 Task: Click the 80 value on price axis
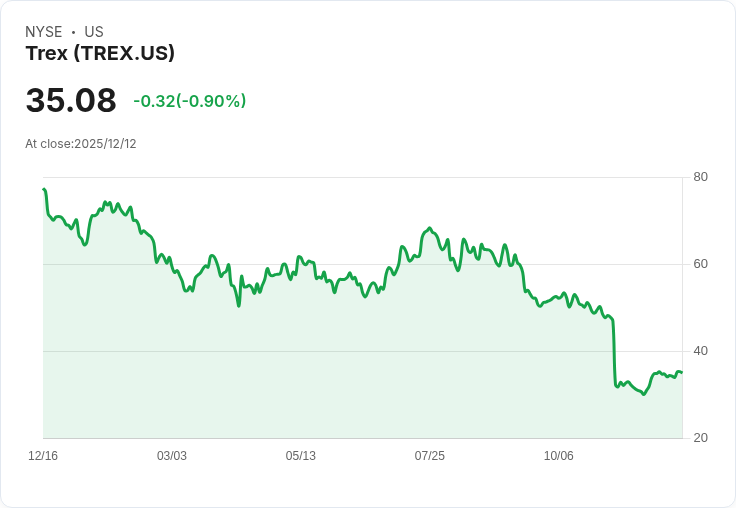pos(700,177)
